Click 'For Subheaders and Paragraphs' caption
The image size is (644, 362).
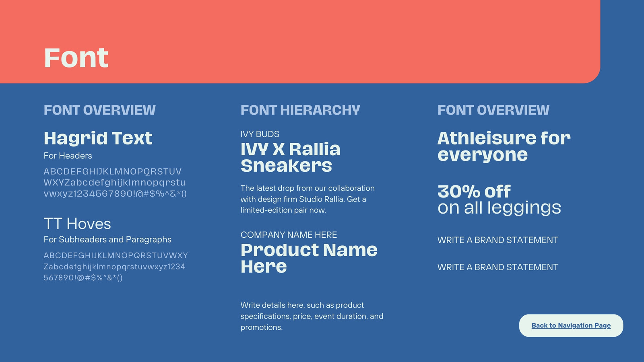tap(107, 239)
